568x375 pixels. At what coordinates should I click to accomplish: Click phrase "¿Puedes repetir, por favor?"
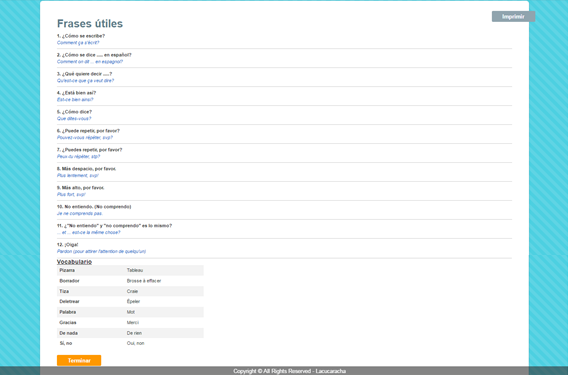92,150
